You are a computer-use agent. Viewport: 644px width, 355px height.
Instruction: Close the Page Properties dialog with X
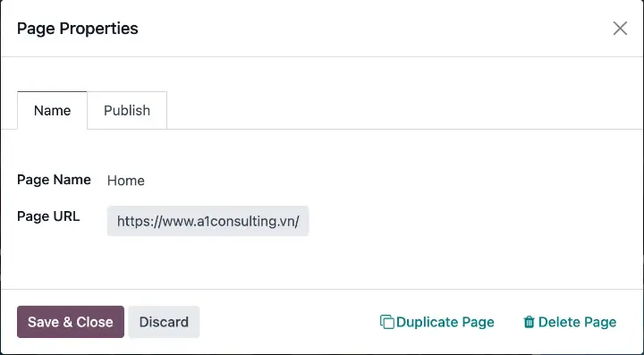(620, 29)
